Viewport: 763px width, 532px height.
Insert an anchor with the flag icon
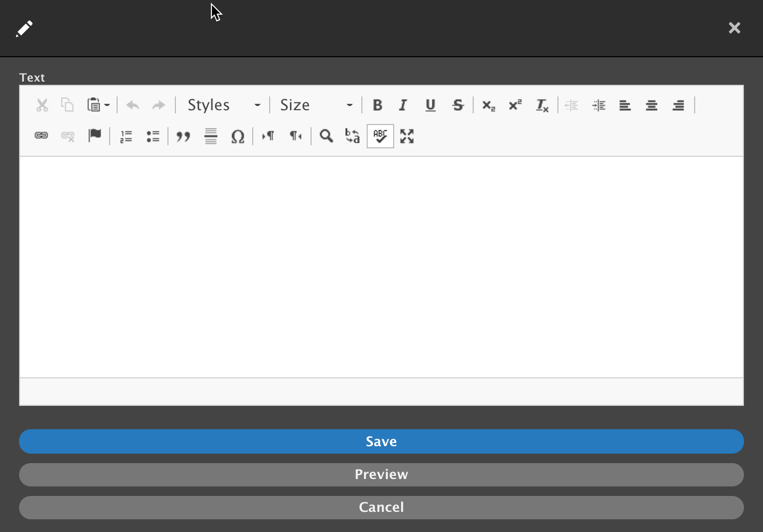tap(95, 136)
